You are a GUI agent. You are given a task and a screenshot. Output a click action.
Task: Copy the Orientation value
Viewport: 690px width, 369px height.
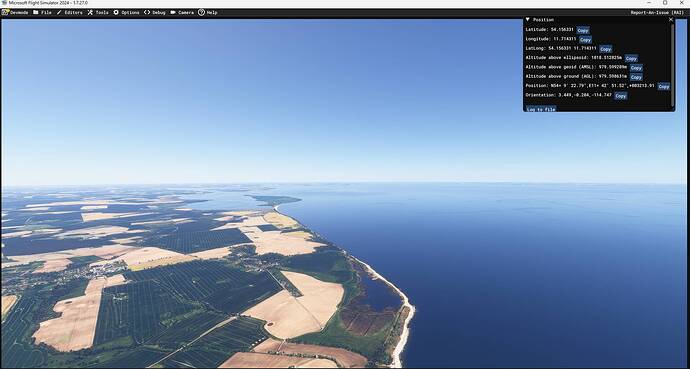pyautogui.click(x=620, y=96)
